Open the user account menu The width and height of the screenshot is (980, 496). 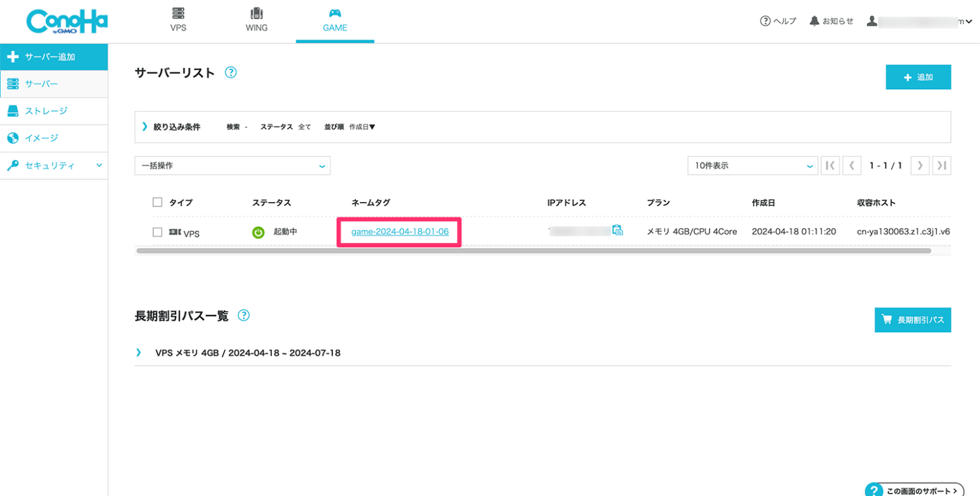[919, 21]
